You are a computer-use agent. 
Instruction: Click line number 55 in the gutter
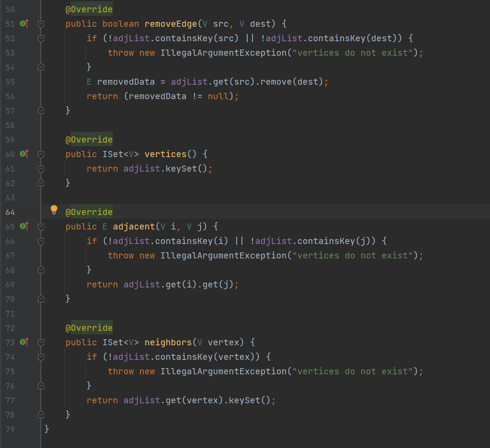(10, 82)
